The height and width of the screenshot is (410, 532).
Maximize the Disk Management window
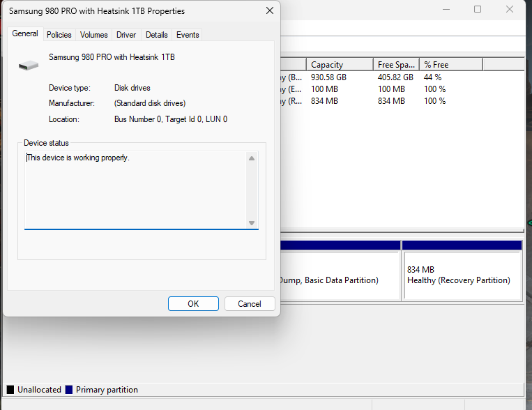pyautogui.click(x=478, y=10)
